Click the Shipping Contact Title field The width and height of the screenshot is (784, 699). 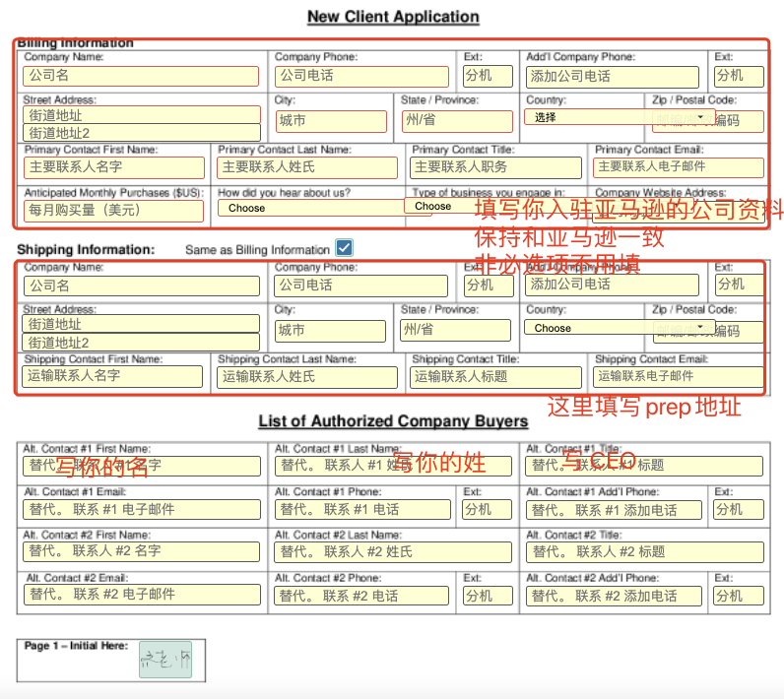coord(495,377)
